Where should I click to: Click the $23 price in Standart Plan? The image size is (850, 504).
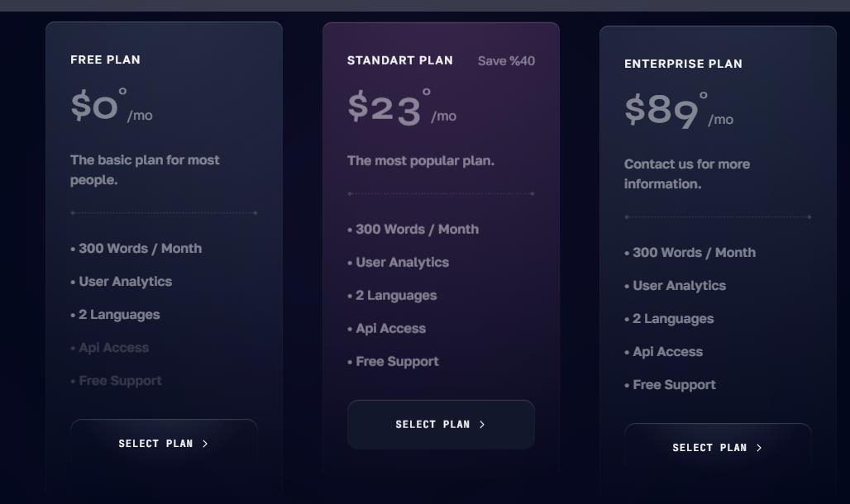384,108
